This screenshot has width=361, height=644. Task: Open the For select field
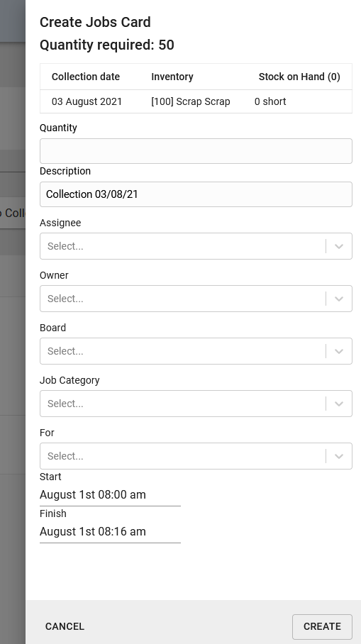(196, 456)
